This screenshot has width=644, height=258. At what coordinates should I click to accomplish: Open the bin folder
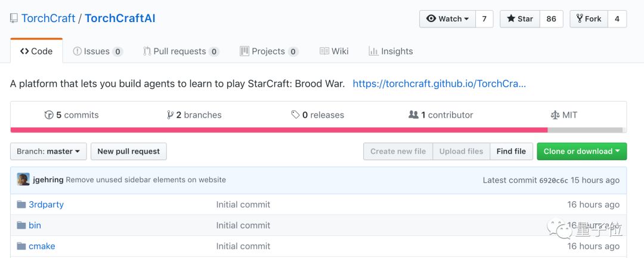pos(35,226)
